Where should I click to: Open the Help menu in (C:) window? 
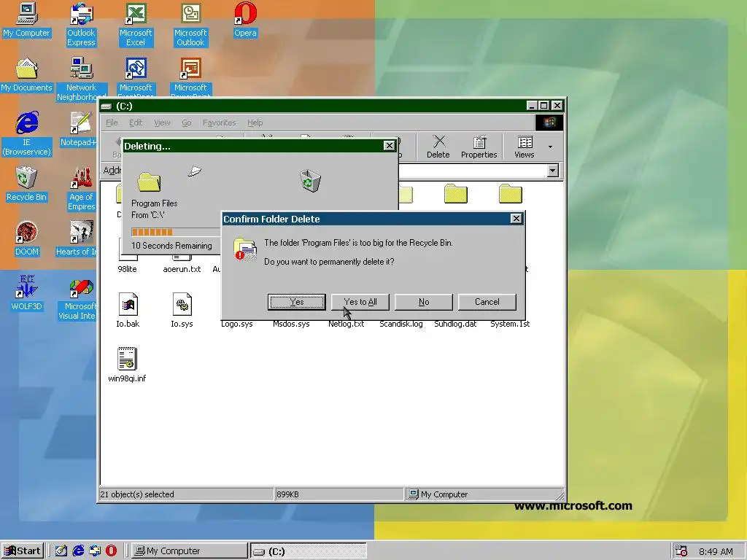[255, 122]
